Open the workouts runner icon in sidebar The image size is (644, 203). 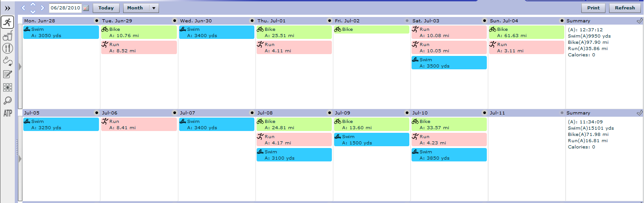pos(7,22)
